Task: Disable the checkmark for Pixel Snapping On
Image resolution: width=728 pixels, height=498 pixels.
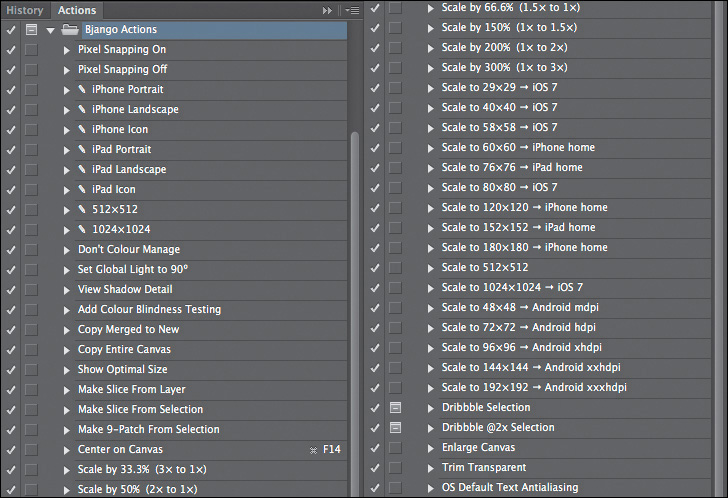Action: tap(10, 50)
